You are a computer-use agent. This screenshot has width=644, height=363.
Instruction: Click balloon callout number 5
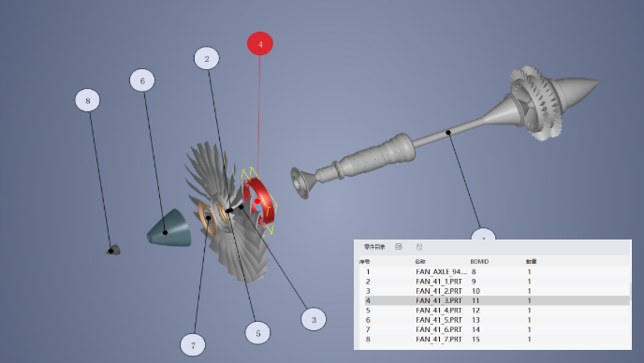[258, 333]
